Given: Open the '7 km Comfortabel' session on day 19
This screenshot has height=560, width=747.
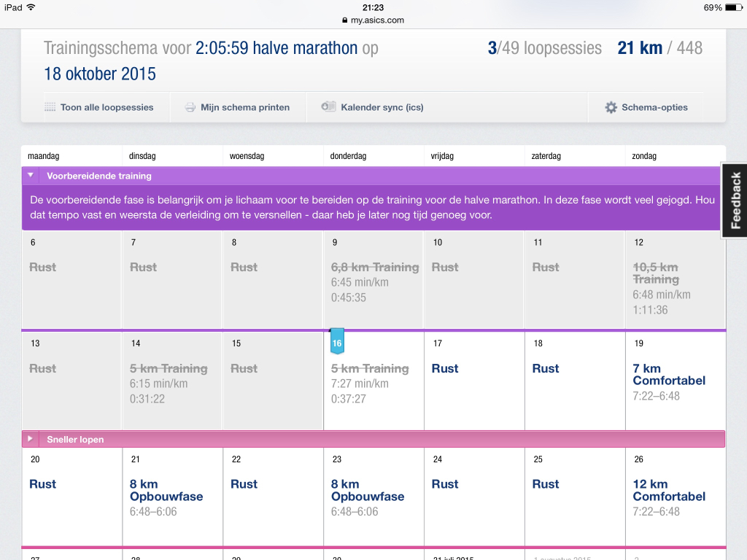Looking at the screenshot, I should [x=669, y=374].
